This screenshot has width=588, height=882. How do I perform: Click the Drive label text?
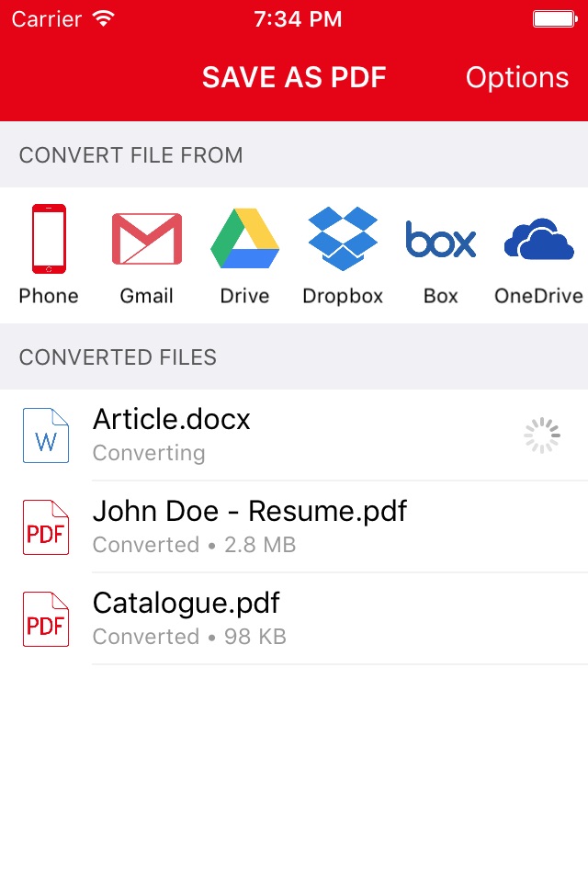click(244, 296)
